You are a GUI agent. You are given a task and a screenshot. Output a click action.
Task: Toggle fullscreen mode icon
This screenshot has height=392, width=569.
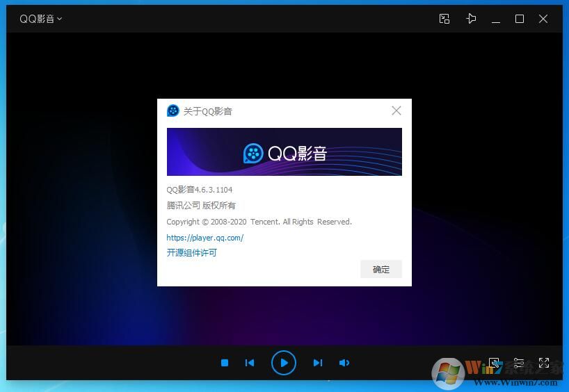coord(544,363)
